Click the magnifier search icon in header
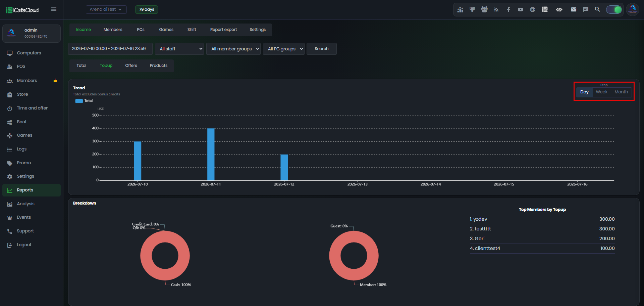 coord(597,9)
